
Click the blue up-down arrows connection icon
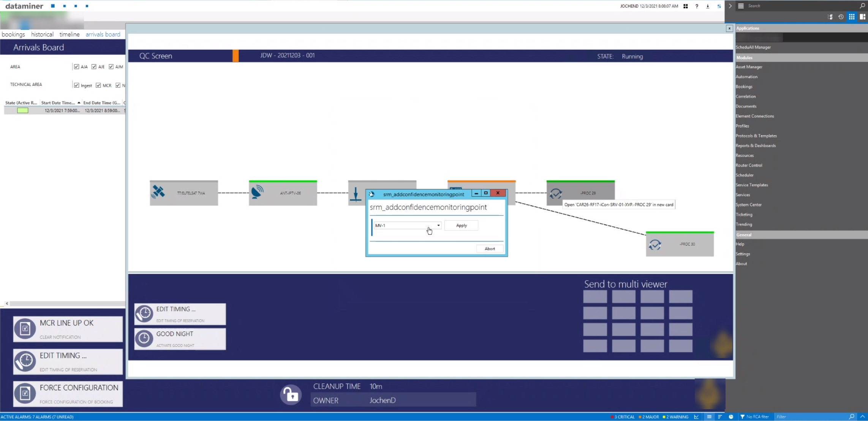[719, 6]
